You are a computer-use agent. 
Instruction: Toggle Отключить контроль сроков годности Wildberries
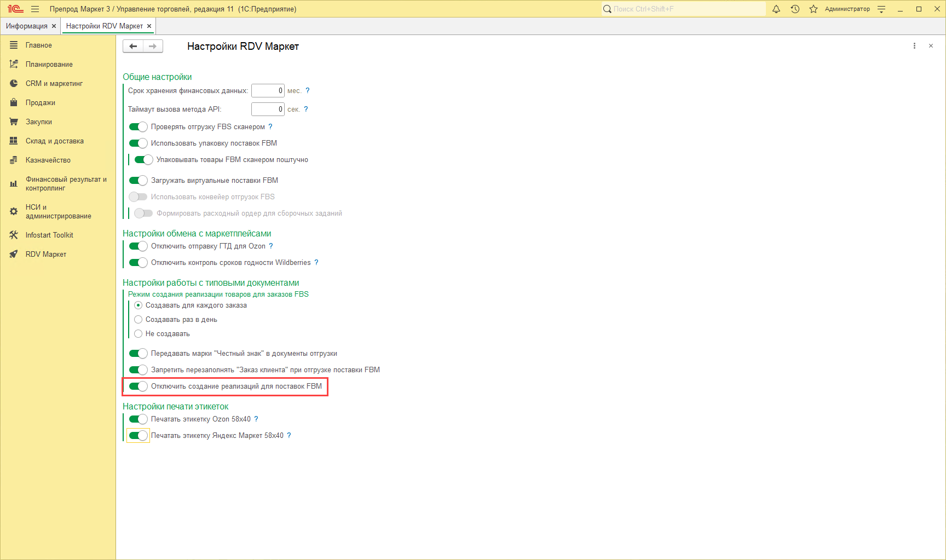pos(138,262)
